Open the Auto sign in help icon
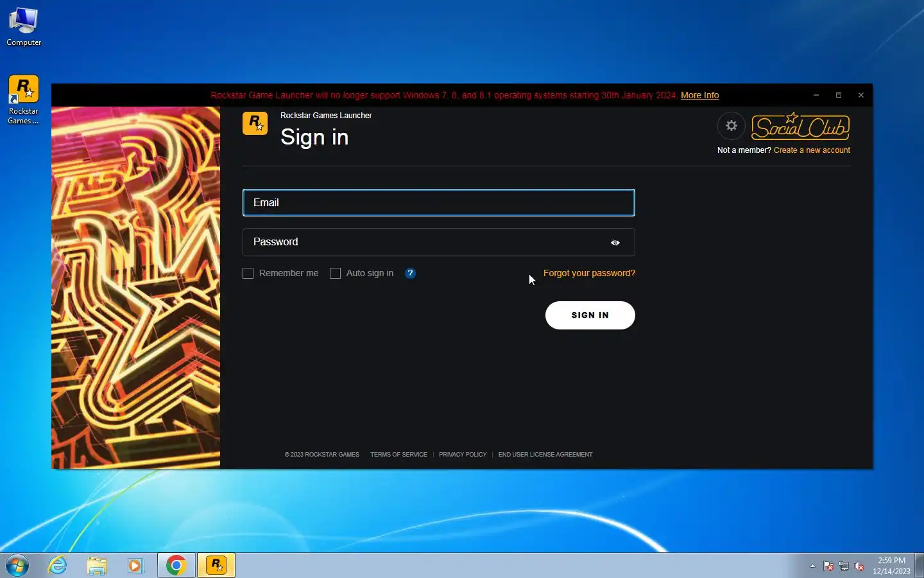924x578 pixels. 410,273
